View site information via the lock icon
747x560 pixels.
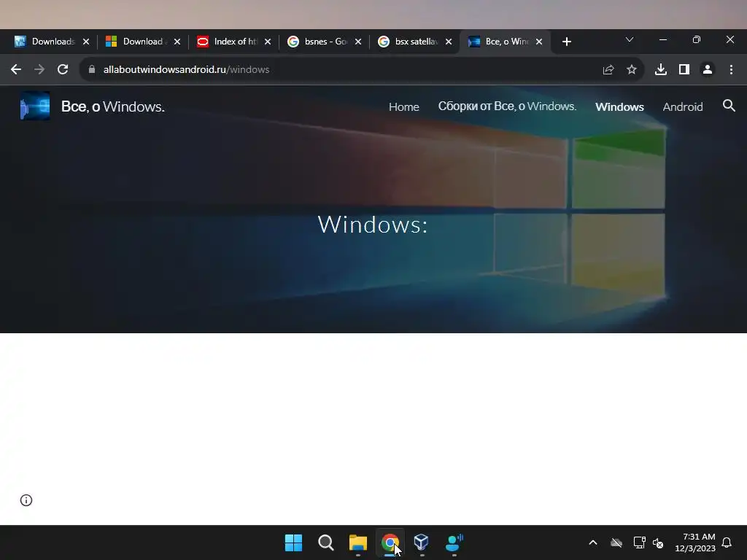point(92,69)
